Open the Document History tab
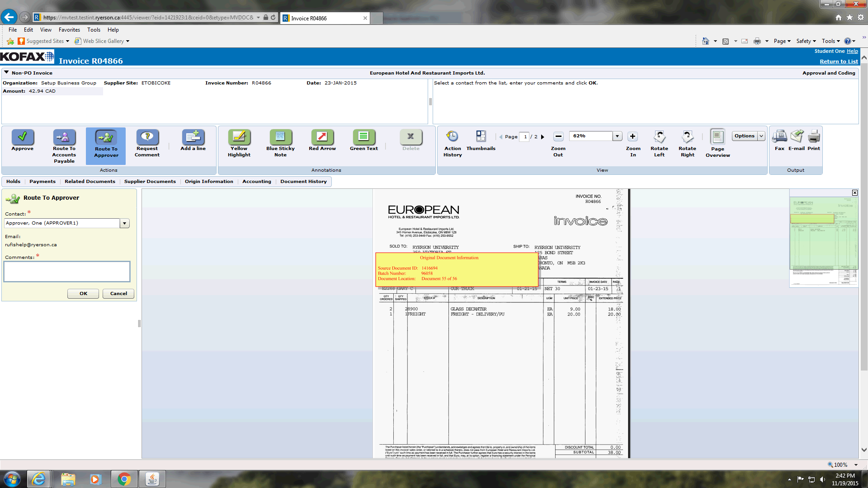 [x=303, y=182]
